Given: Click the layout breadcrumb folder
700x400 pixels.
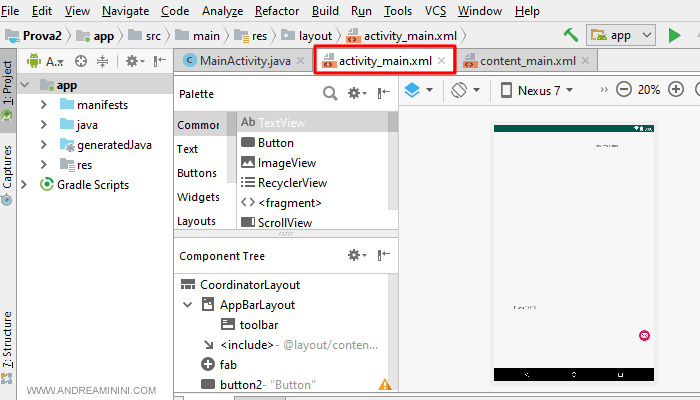Looking at the screenshot, I should (306, 36).
